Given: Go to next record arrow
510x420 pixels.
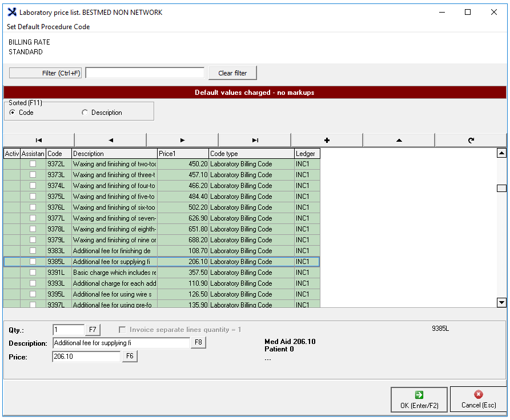Looking at the screenshot, I should click(x=183, y=140).
